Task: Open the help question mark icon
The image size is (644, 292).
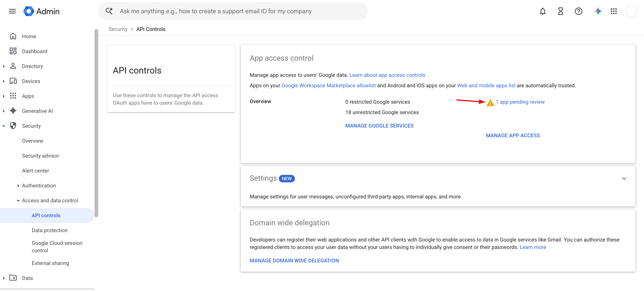Action: (x=578, y=11)
